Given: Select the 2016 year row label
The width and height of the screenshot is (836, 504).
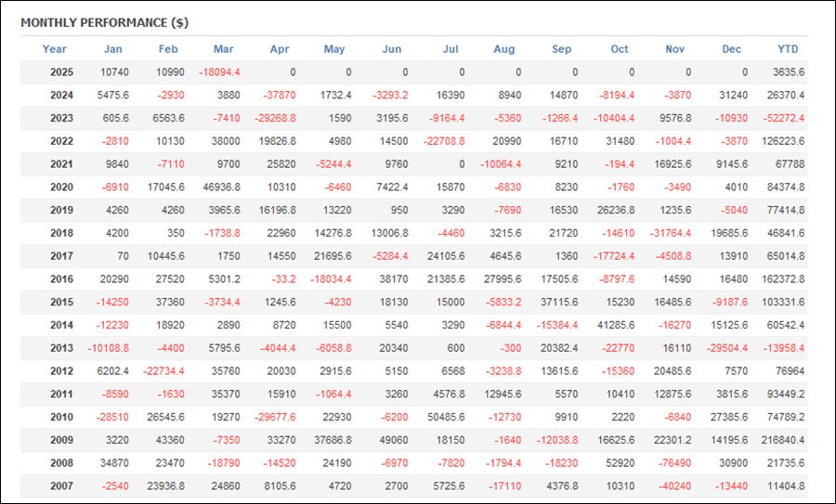Looking at the screenshot, I should point(62,279).
